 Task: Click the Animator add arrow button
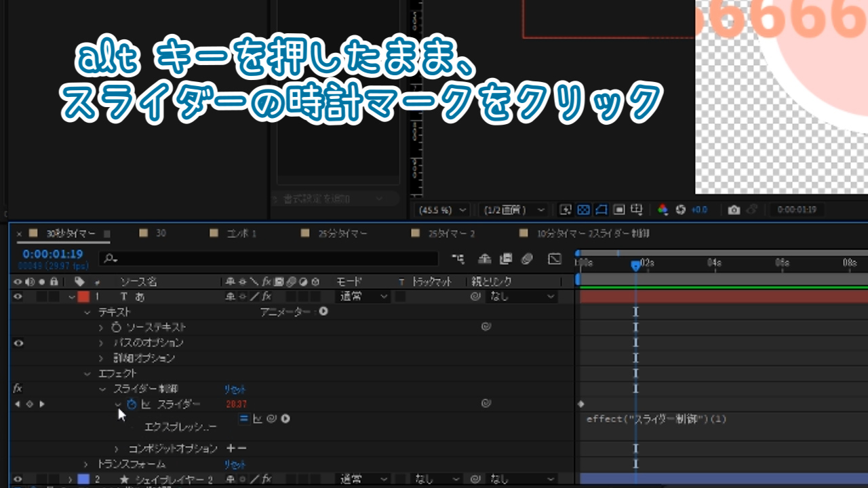[x=323, y=312]
